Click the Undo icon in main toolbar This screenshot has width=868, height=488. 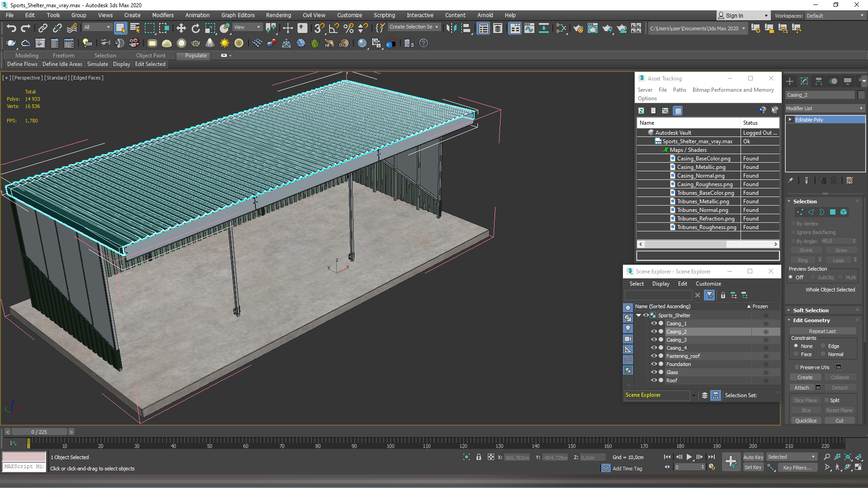pyautogui.click(x=11, y=28)
